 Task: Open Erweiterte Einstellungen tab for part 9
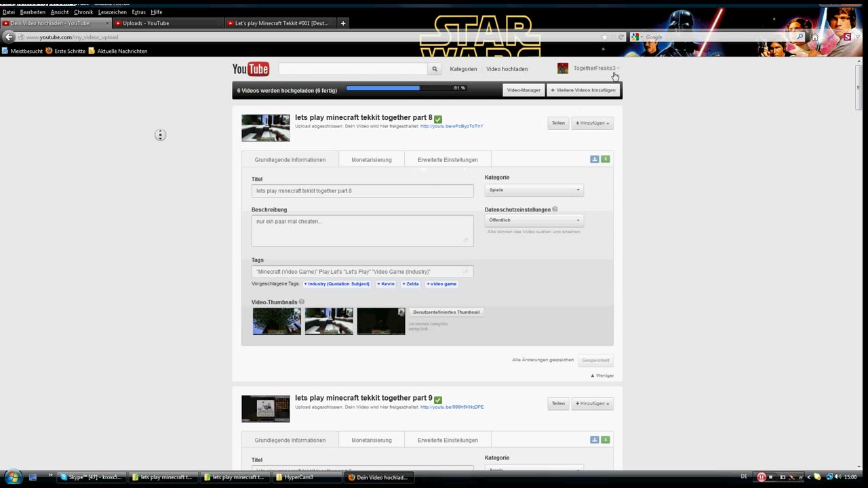448,441
